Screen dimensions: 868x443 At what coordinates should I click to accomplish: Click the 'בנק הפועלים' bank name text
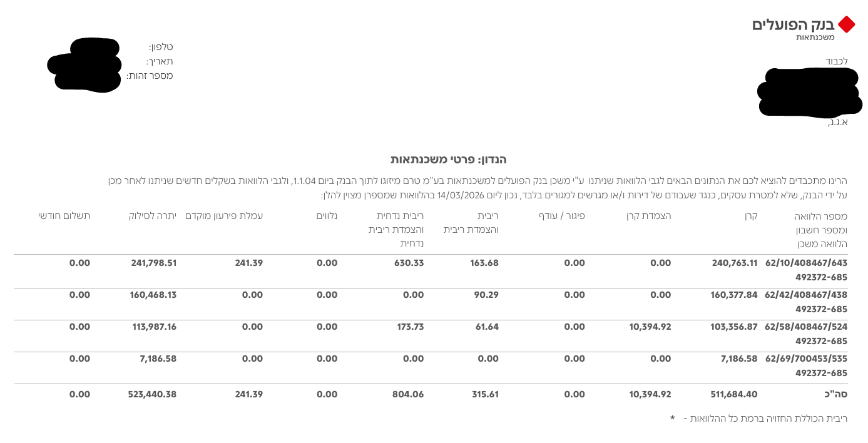point(794,25)
